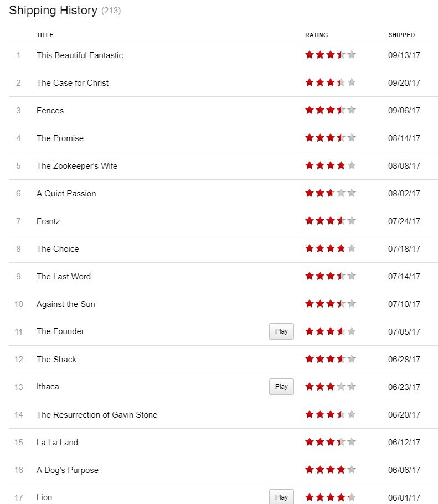The image size is (438, 504).
Task: Open The Case for Christ title
Action: (73, 83)
